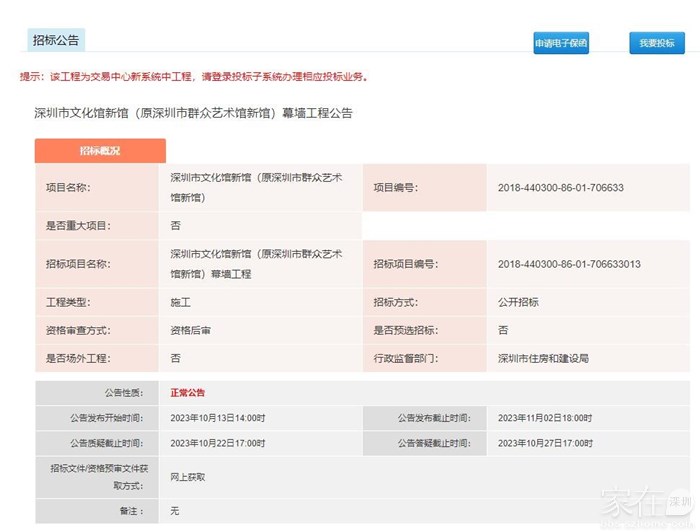
Task: Click the red 提示 notice text
Action: (x=195, y=76)
